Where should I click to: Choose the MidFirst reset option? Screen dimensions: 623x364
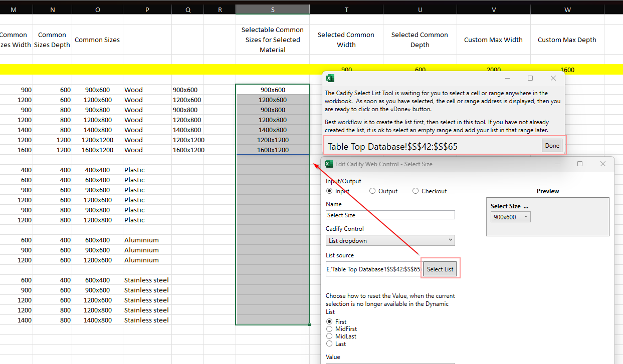pos(329,329)
